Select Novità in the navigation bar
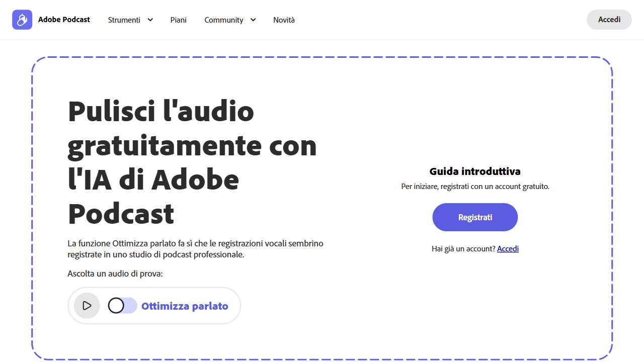This screenshot has height=362, width=644. 284,20
